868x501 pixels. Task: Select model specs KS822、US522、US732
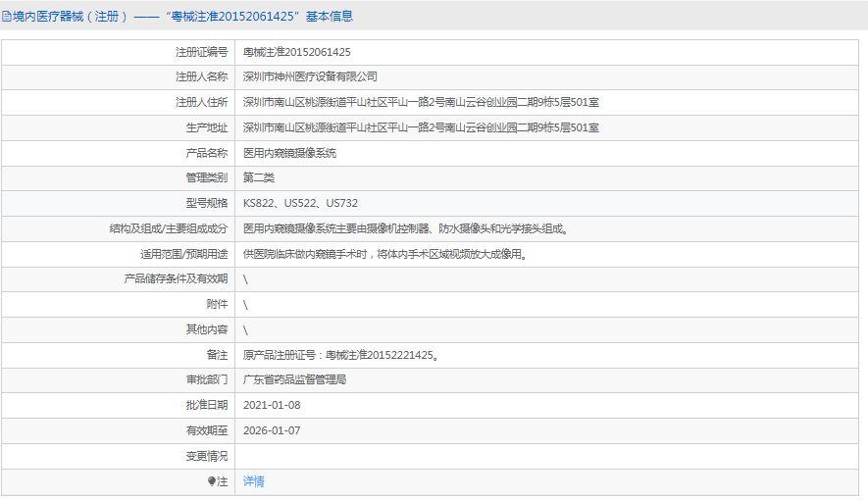pos(300,203)
